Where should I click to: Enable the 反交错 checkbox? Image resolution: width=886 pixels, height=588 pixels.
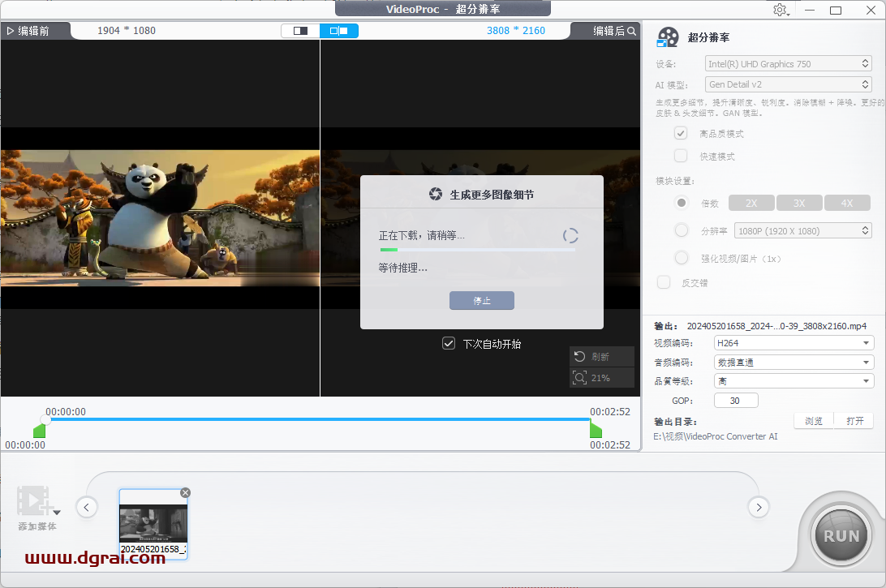pos(664,282)
